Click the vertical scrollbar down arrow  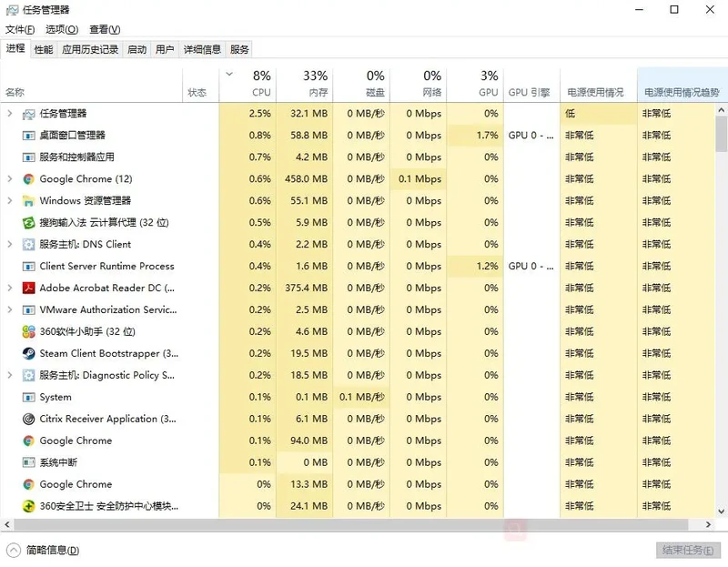coord(721,511)
